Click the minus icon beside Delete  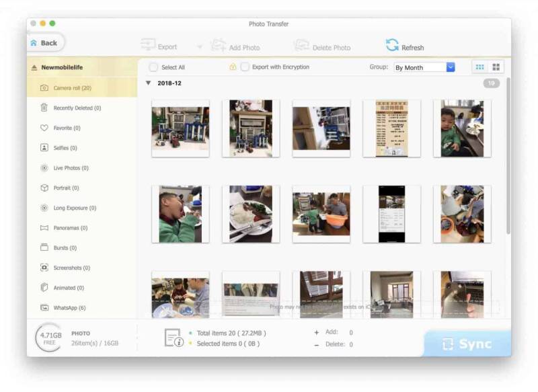click(316, 345)
